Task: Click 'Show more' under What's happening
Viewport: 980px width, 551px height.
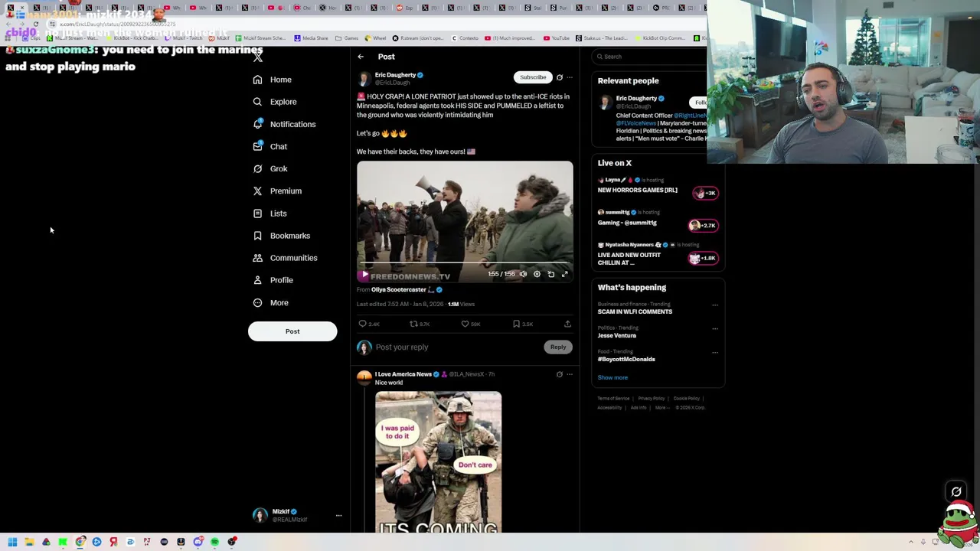Action: point(612,377)
